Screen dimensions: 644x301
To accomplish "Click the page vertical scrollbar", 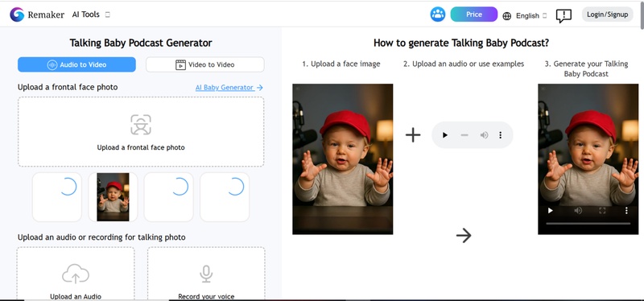I will point(642,16).
